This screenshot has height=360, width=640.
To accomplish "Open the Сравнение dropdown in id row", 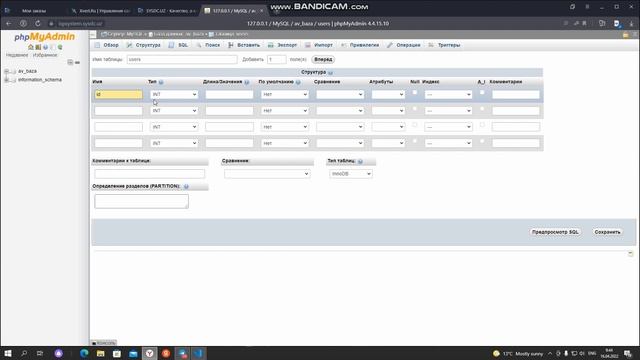I will (x=340, y=94).
